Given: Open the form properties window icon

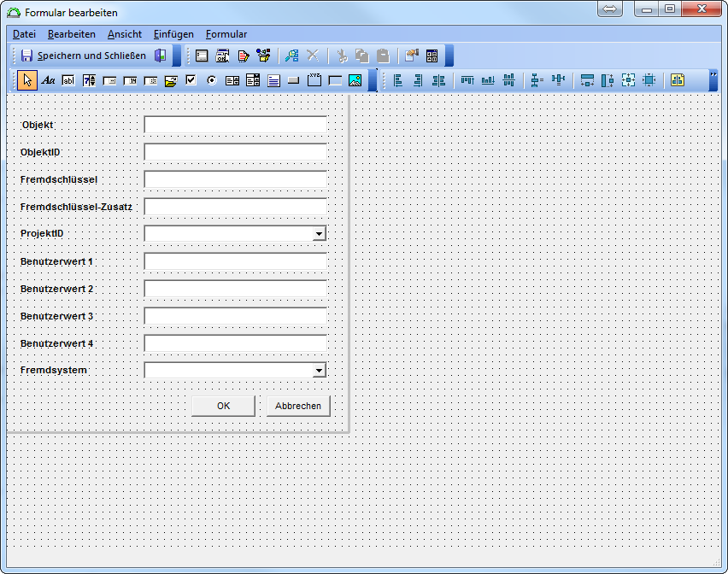Looking at the screenshot, I should tap(202, 56).
